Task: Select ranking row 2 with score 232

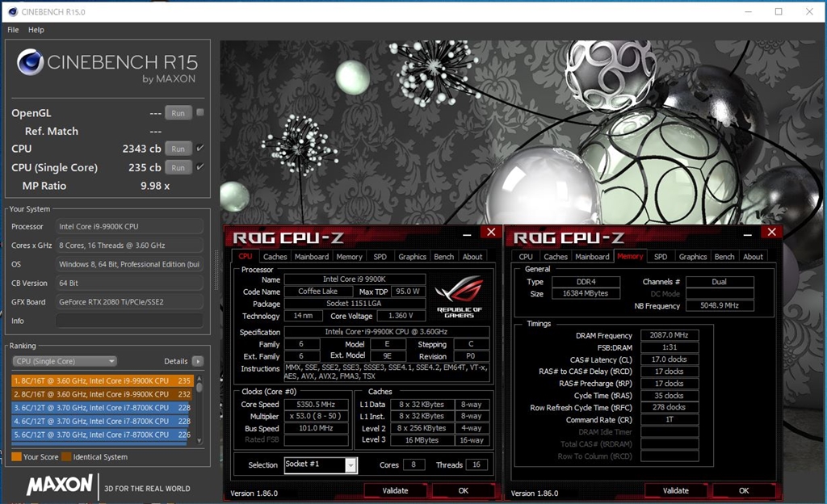Action: click(103, 394)
